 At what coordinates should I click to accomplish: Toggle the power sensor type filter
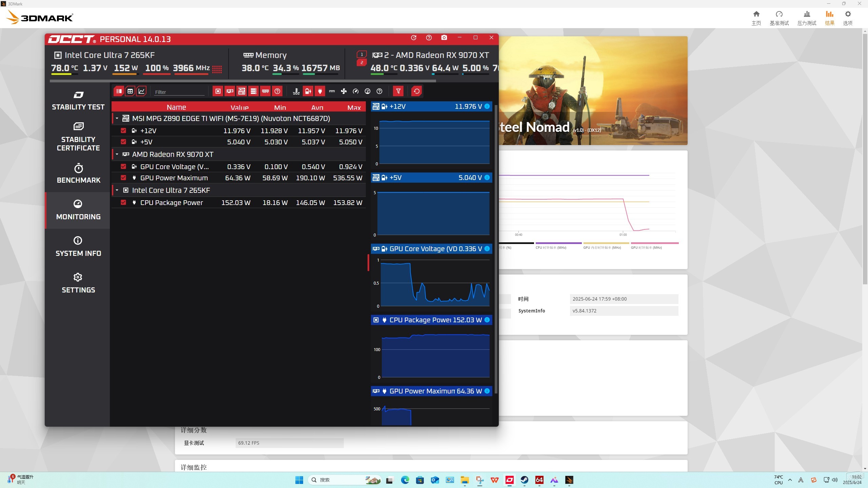tap(320, 91)
